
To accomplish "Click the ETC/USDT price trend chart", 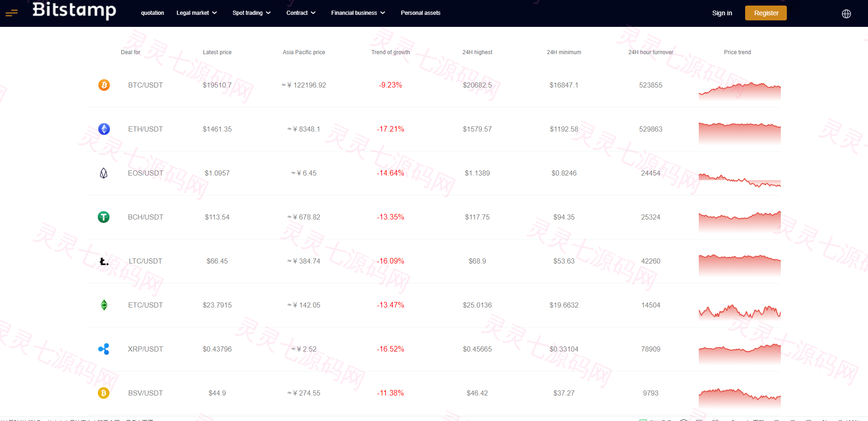I will tap(740, 311).
